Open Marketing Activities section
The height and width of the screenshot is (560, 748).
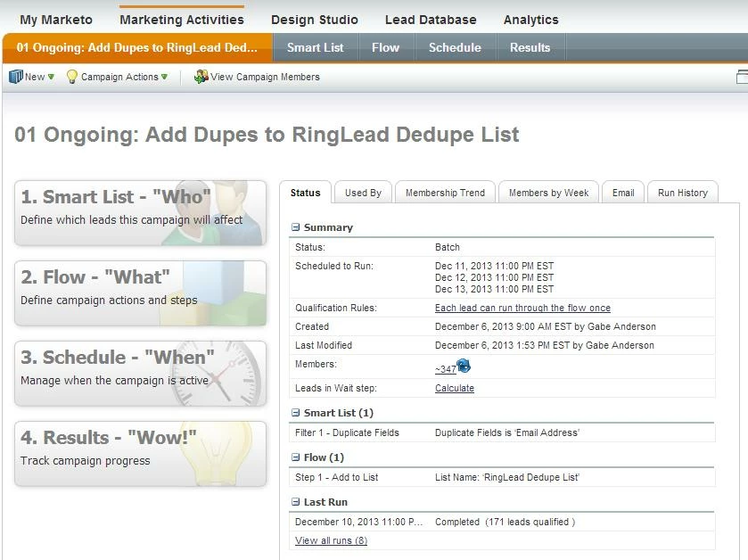tap(182, 20)
